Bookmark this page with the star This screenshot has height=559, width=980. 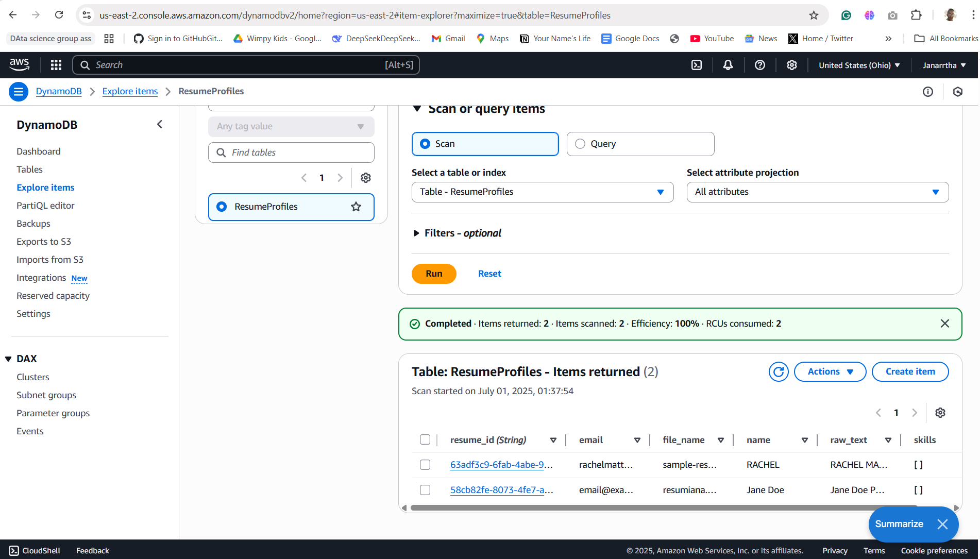coord(814,15)
